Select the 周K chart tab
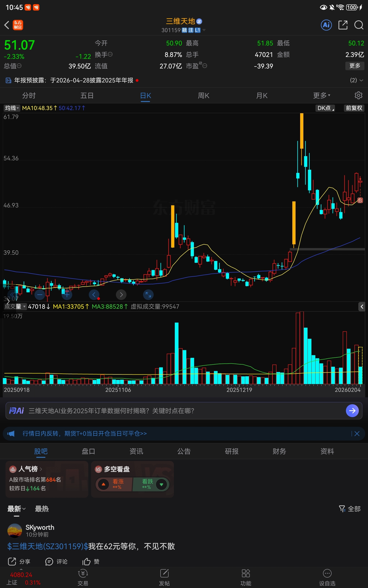This screenshot has width=368, height=588. click(204, 95)
